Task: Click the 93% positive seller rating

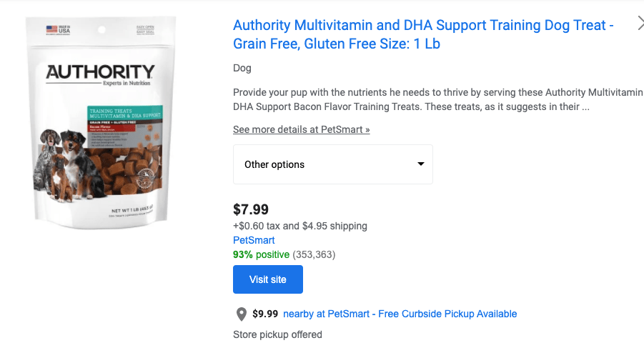Action: click(x=261, y=254)
